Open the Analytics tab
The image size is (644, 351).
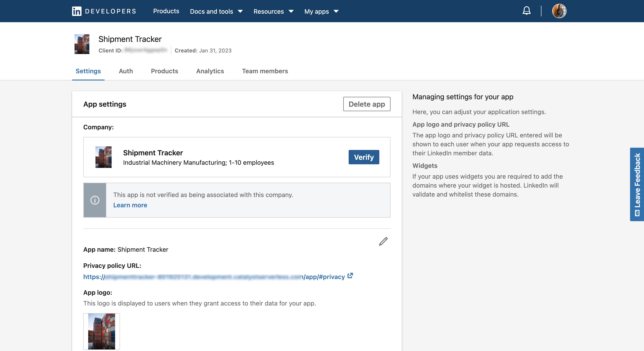210,71
